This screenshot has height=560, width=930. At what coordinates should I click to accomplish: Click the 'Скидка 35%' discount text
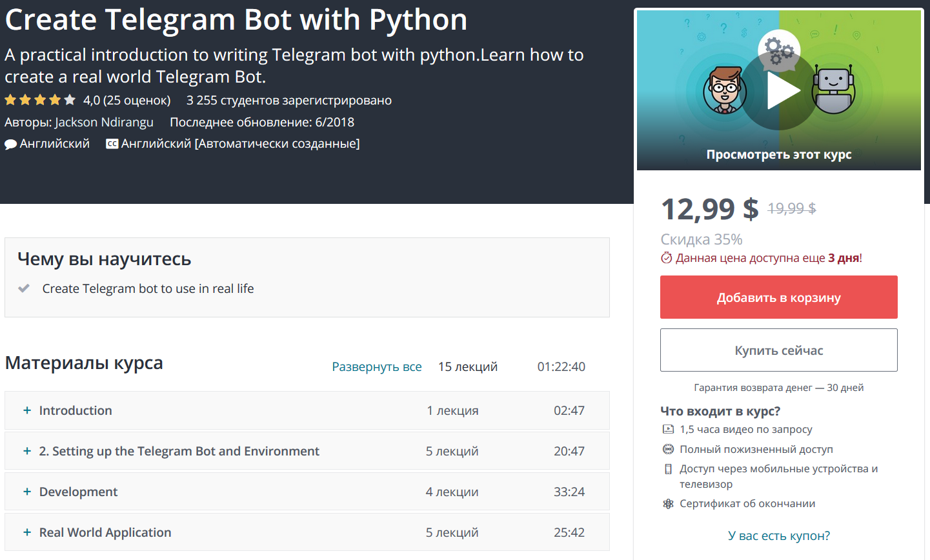click(702, 239)
